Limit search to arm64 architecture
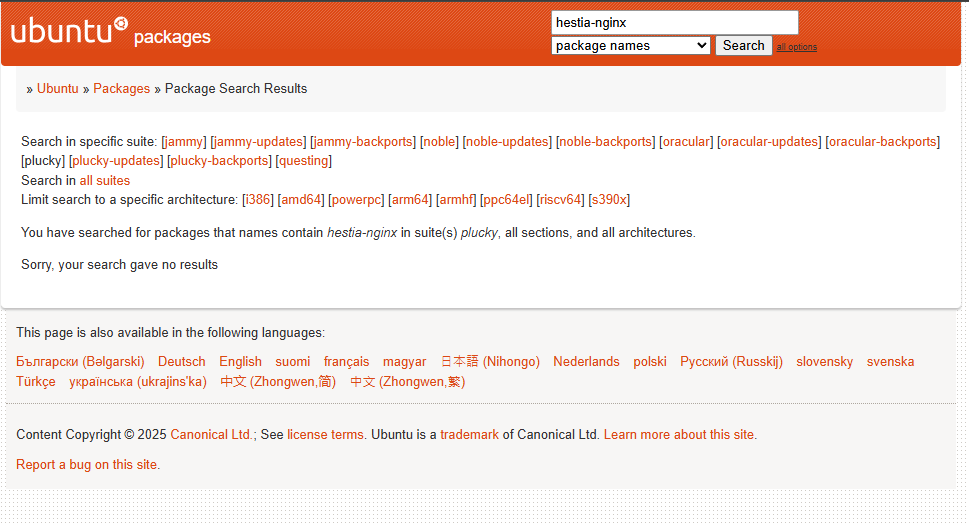Viewport: 969px width, 525px height. pyautogui.click(x=410, y=200)
